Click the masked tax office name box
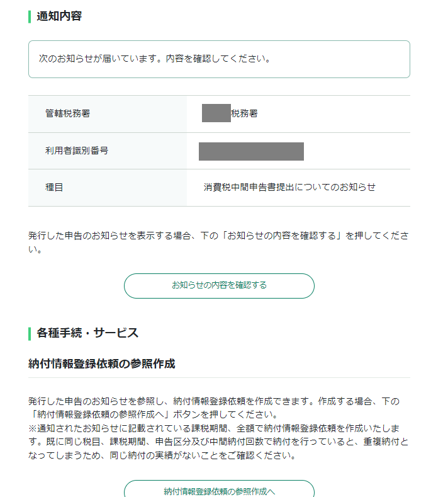448x497 pixels. tap(216, 114)
